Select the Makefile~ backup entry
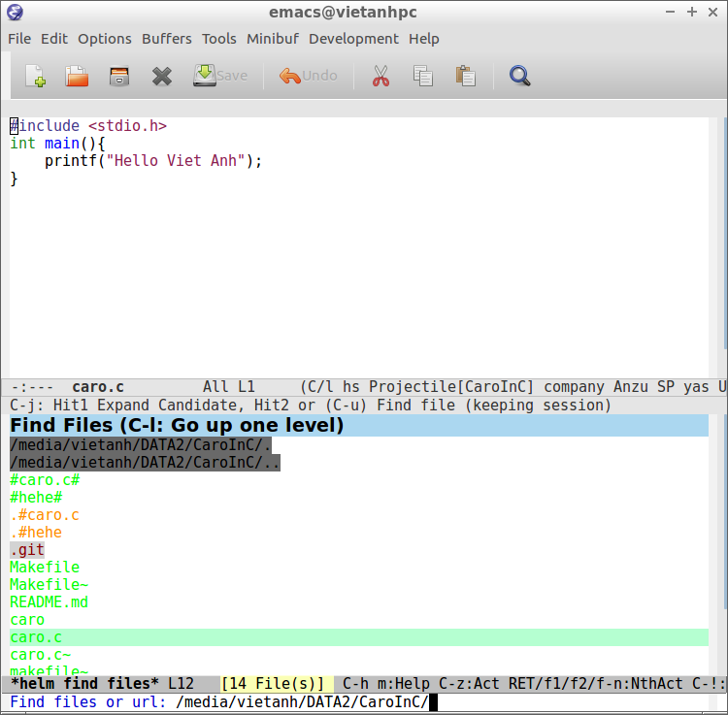This screenshot has height=715, width=728. click(x=49, y=585)
